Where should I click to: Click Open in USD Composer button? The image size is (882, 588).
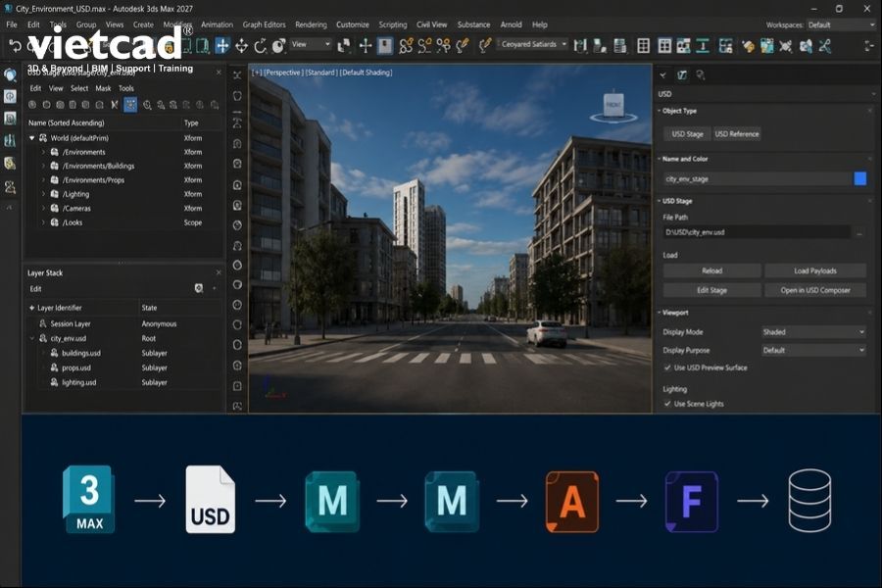click(815, 290)
